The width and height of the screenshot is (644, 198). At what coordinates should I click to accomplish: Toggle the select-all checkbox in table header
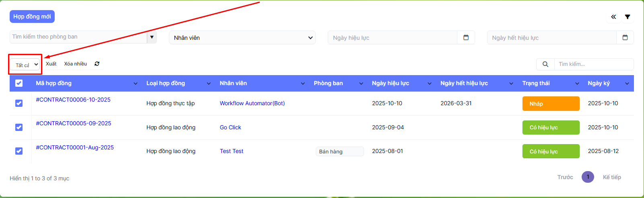click(19, 83)
